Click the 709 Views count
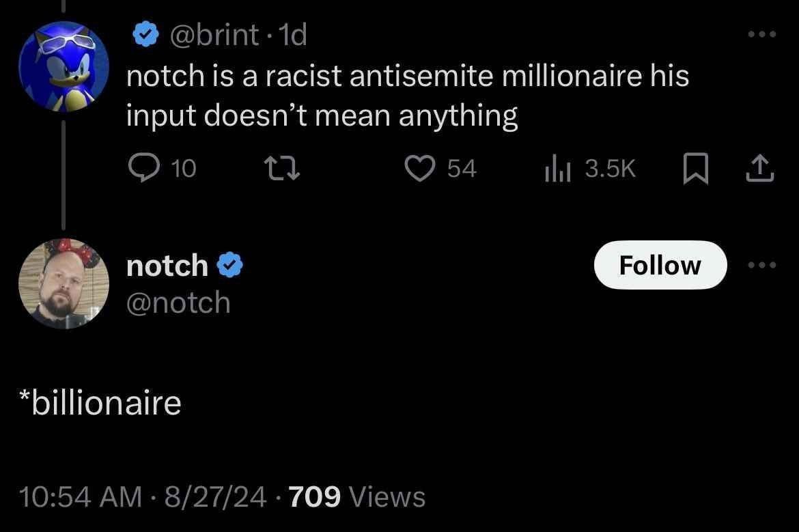 coord(356,497)
